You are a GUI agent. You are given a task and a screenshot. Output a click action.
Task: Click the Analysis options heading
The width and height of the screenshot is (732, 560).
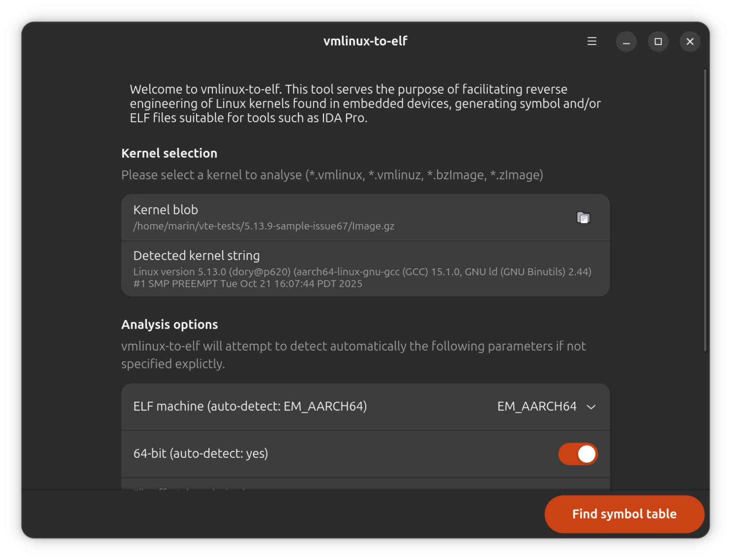[x=170, y=324]
